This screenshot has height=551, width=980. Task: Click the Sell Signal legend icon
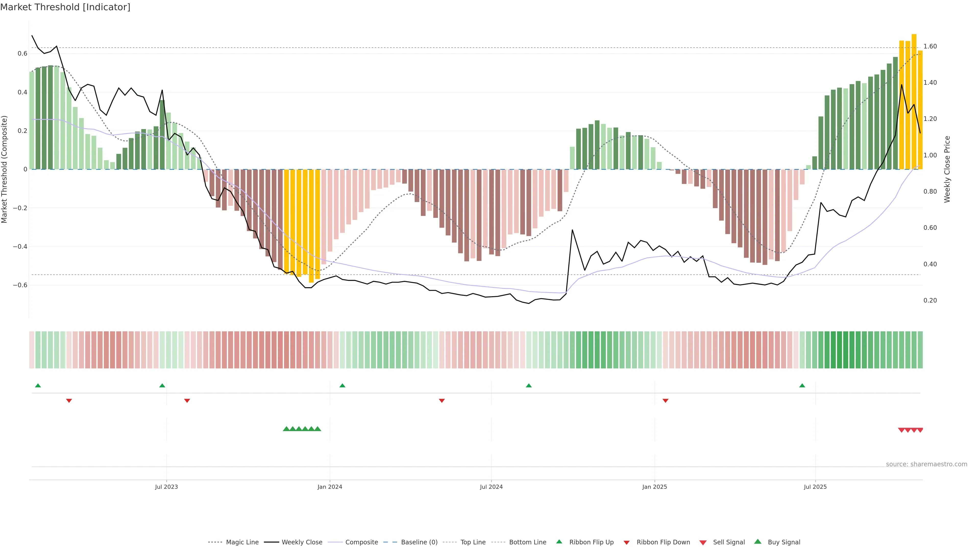coord(703,543)
